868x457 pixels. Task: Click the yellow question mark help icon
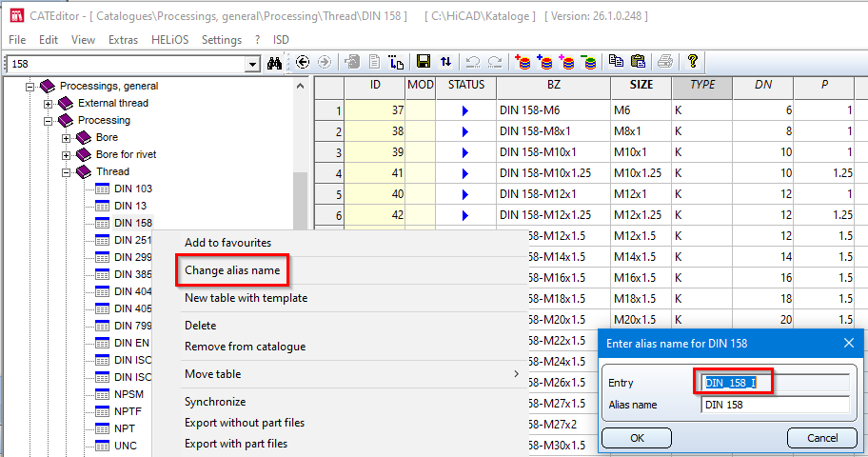692,61
